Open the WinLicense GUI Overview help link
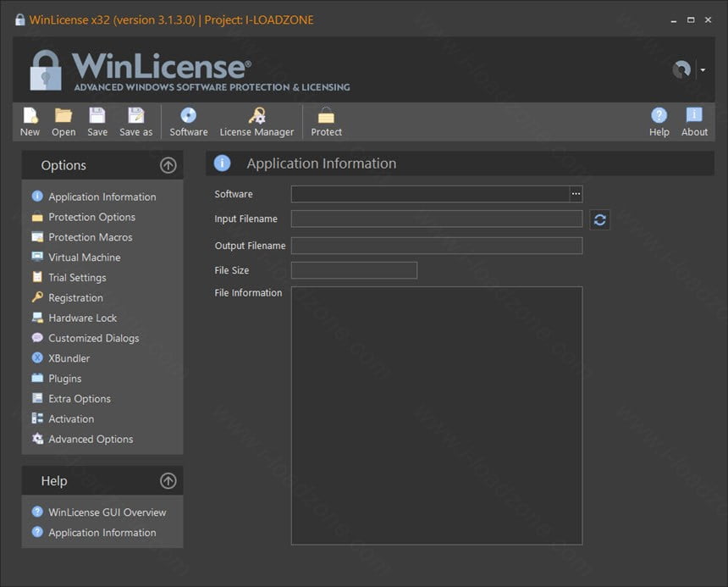This screenshot has height=587, width=728. pyautogui.click(x=108, y=512)
